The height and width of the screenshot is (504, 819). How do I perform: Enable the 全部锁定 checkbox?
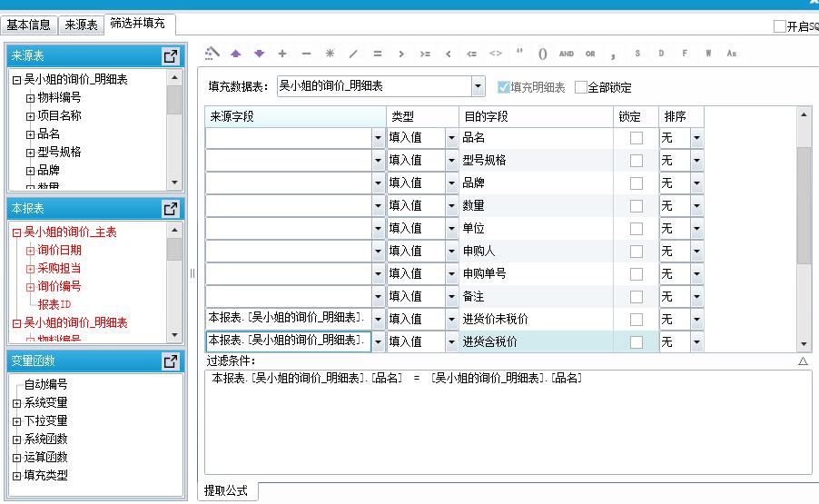pos(581,87)
